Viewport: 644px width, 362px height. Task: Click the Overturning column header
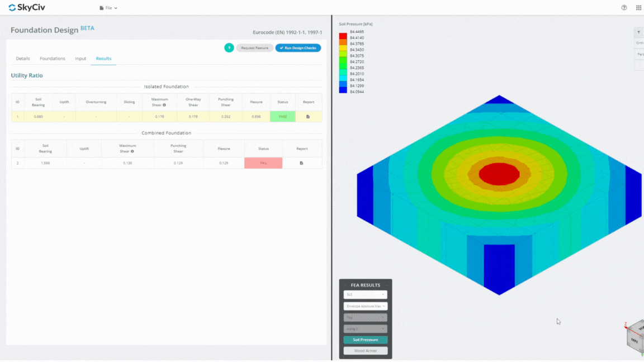coord(96,102)
